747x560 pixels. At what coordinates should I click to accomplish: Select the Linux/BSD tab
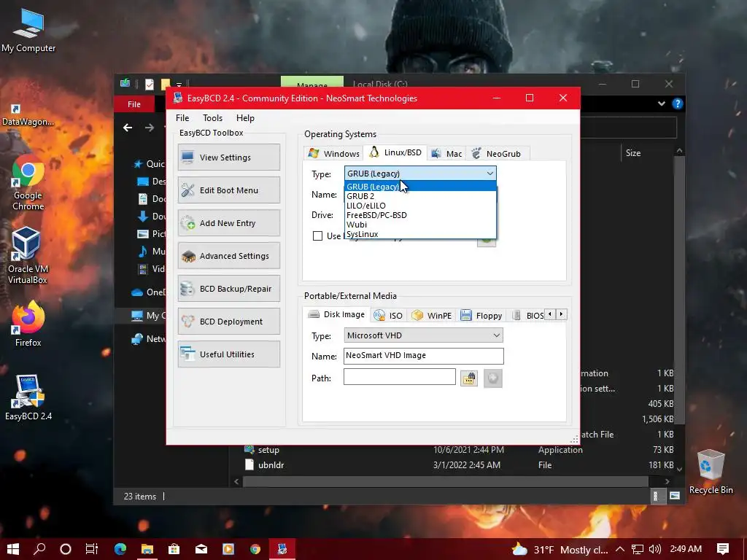click(x=395, y=152)
